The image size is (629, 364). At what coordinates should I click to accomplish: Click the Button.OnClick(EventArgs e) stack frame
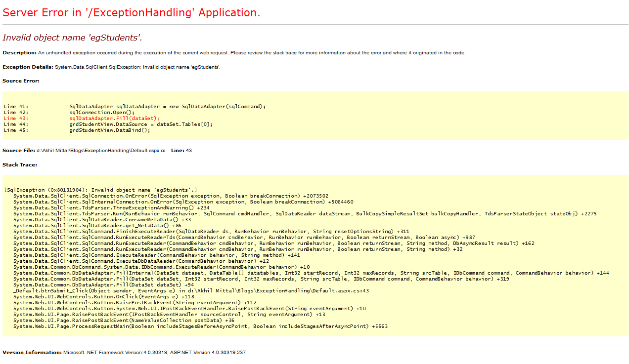(103, 297)
